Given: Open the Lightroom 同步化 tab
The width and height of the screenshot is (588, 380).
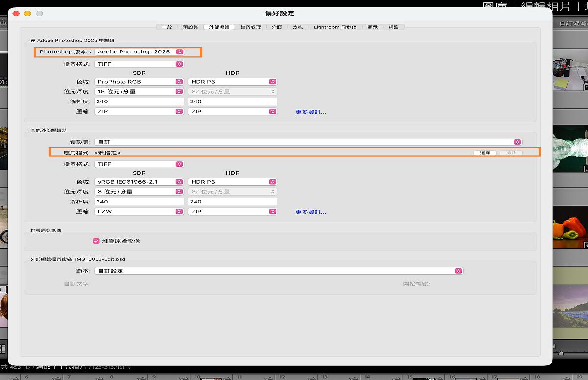Looking at the screenshot, I should pyautogui.click(x=335, y=27).
